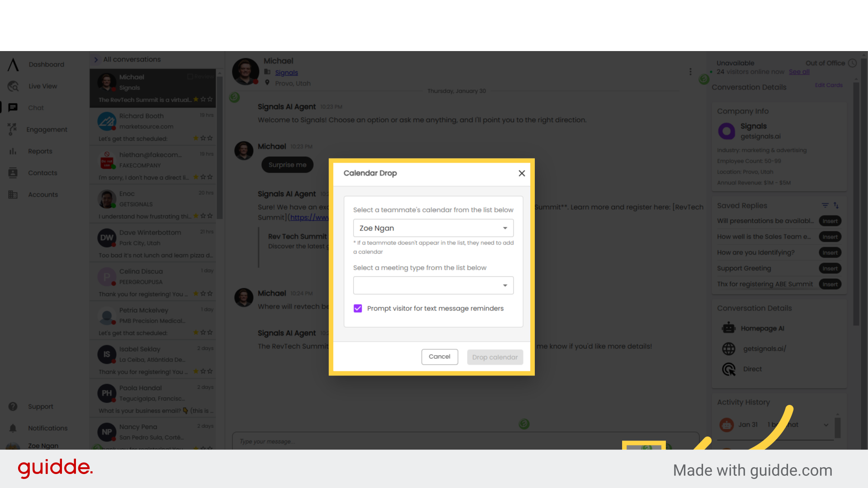Click the Reports bar chart icon
Image resolution: width=868 pixels, height=488 pixels.
(13, 151)
